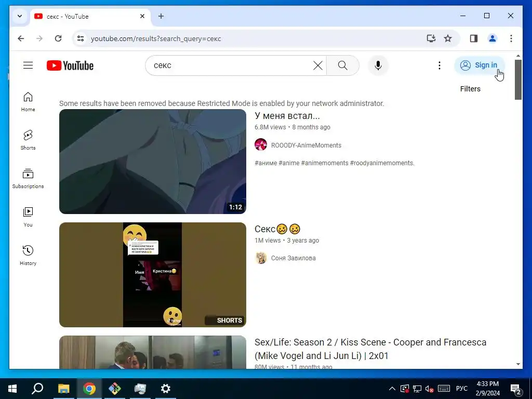The width and height of the screenshot is (532, 399).
Task: Click the Соня Завилова channel avatar
Action: [x=261, y=258]
